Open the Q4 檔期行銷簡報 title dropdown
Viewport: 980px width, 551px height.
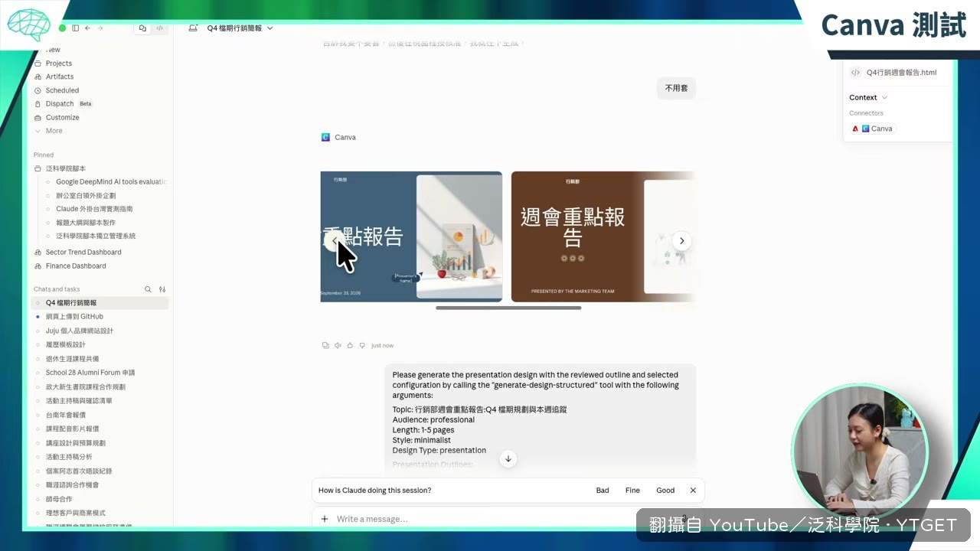pos(240,28)
